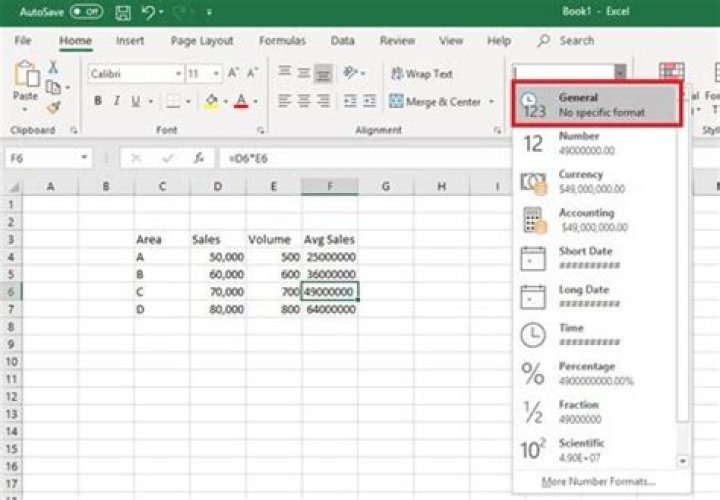This screenshot has width=720, height=500.
Task: Click the Top Align icon
Action: 284,72
